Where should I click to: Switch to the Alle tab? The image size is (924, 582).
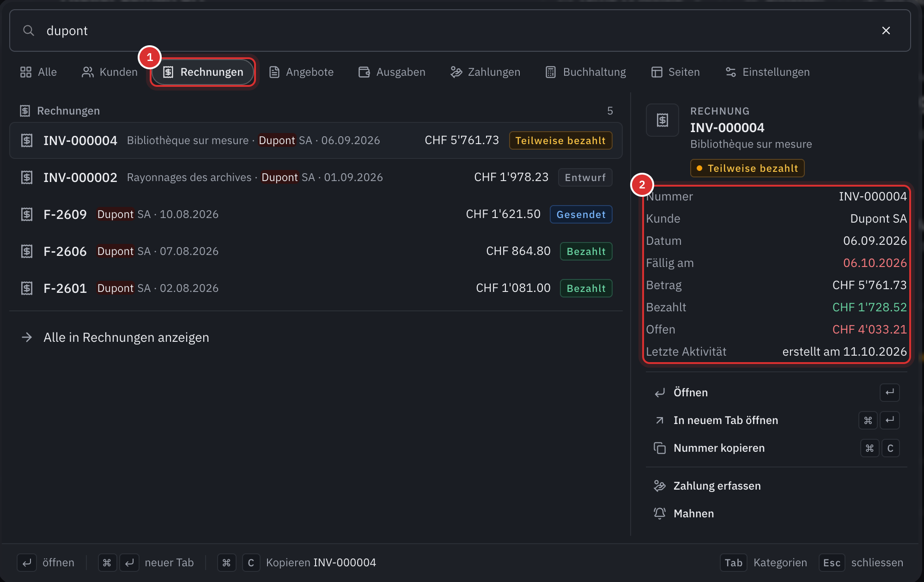coord(38,72)
